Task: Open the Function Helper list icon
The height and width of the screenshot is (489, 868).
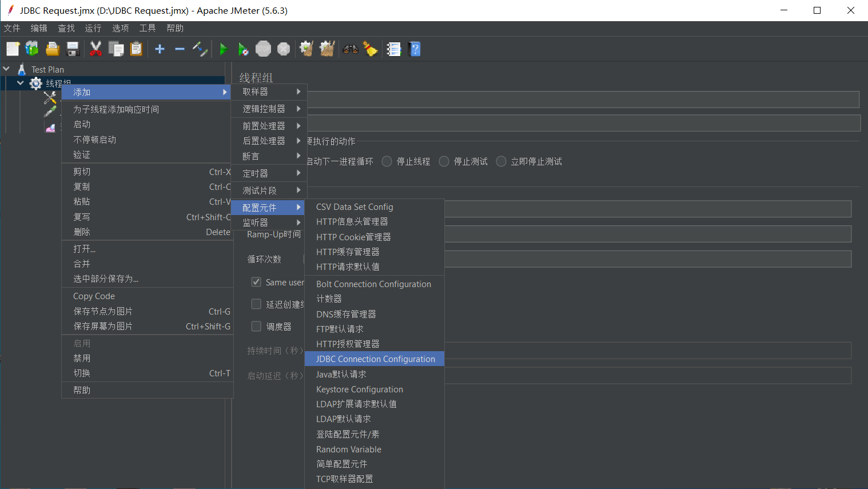Action: coord(394,49)
